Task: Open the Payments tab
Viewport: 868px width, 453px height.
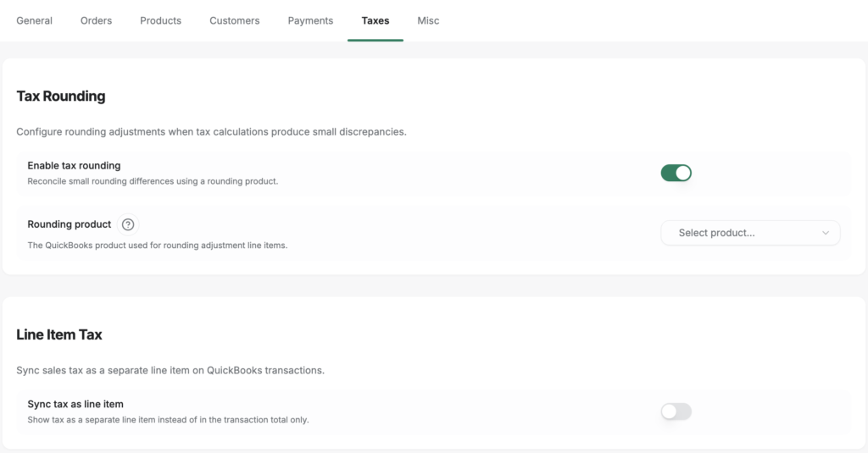Action: click(310, 20)
